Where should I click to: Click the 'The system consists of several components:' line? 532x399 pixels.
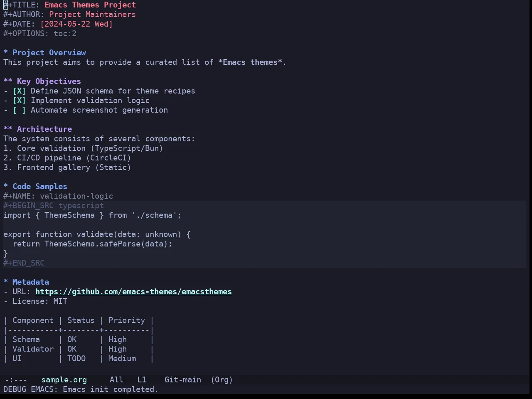click(x=99, y=139)
